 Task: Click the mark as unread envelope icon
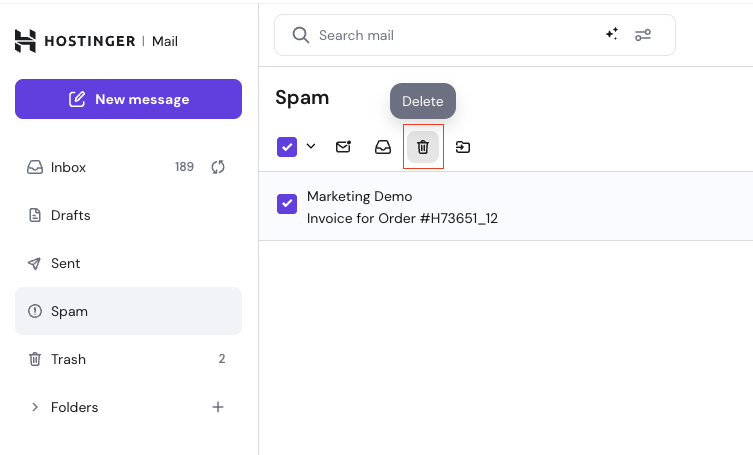[x=343, y=147]
